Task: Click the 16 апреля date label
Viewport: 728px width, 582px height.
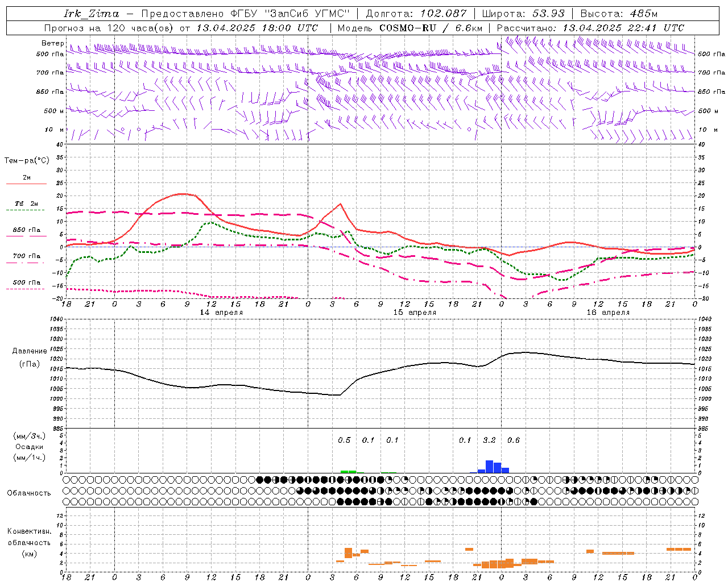Action: pyautogui.click(x=608, y=313)
